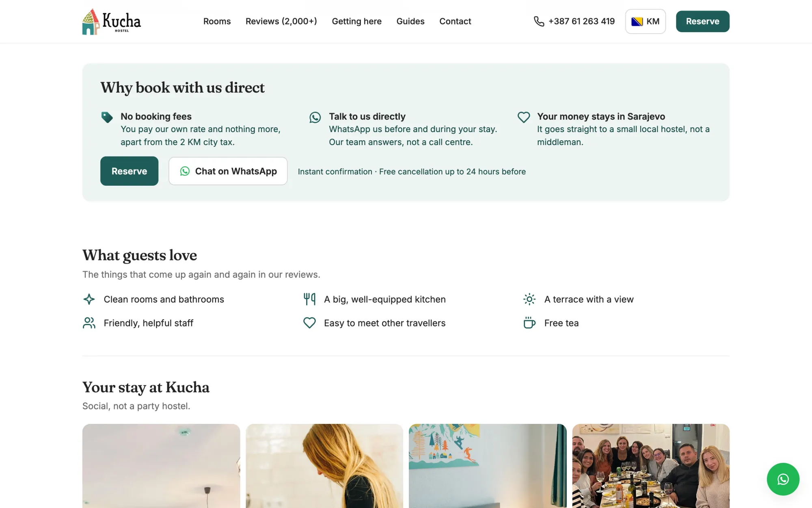812x508 pixels.
Task: Click the utensils icon next to kitchen
Action: [309, 300]
